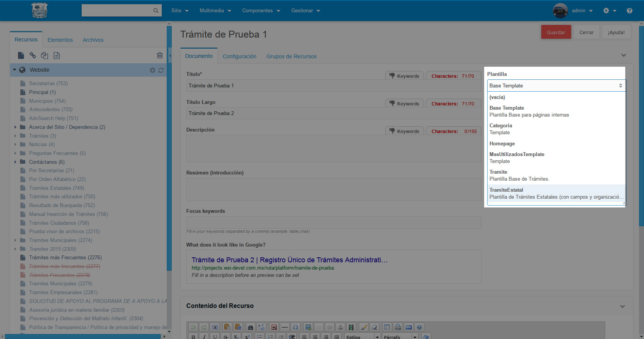Expand the Noticias (4) folder

pos(15,145)
